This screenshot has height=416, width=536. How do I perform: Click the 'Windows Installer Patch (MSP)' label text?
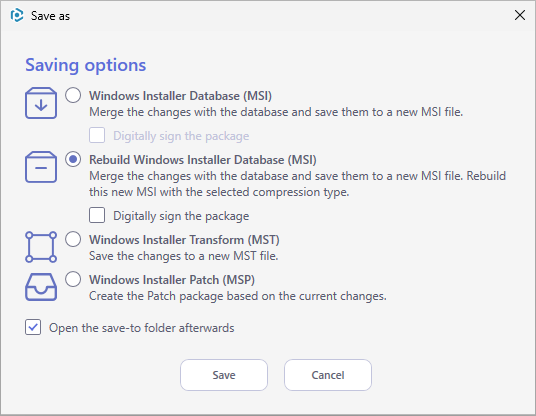(172, 280)
